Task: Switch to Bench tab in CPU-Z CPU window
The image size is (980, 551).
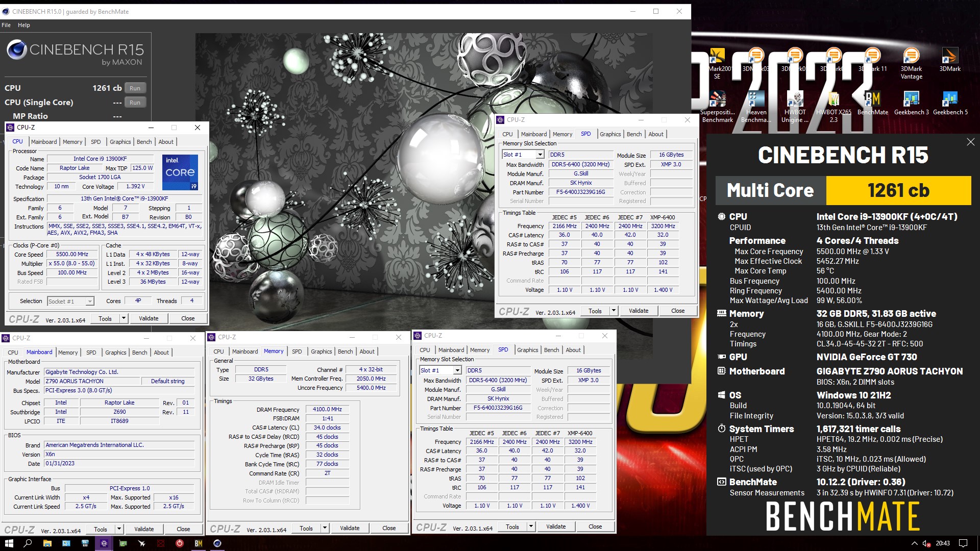Action: click(x=144, y=142)
